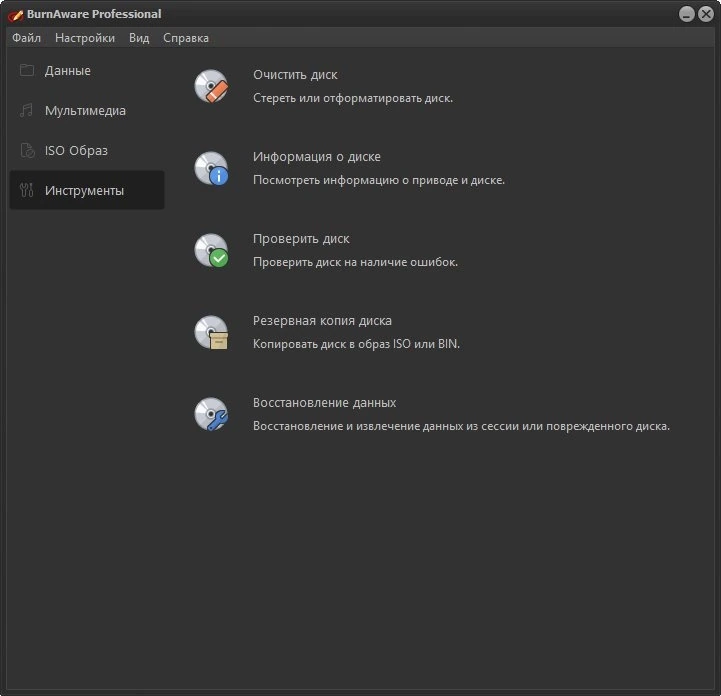Screen dimensions: 721x696
Task: Click description 'Стереть или отформатировать диск.'
Action: [353, 98]
